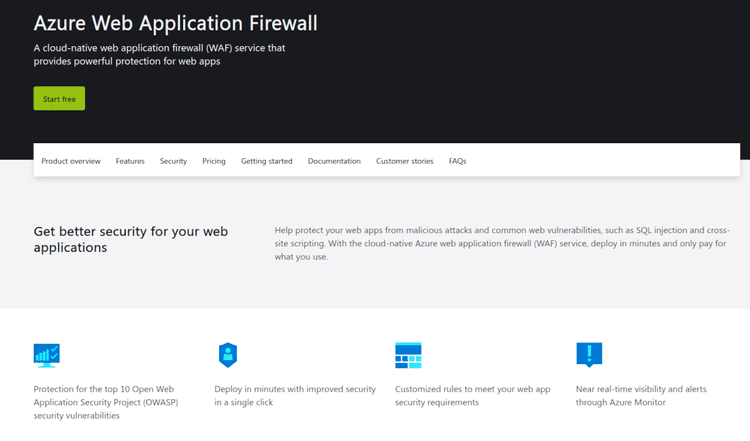Click the shield deploy security icon
Screen dimensions: 750x441
pyautogui.click(x=228, y=355)
